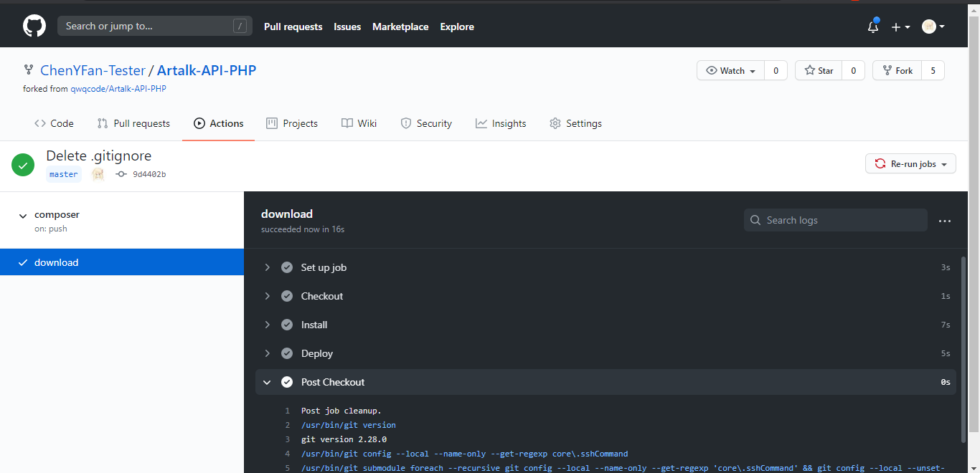Click the Post Checkout success icon
The width and height of the screenshot is (980, 473).
[287, 382]
